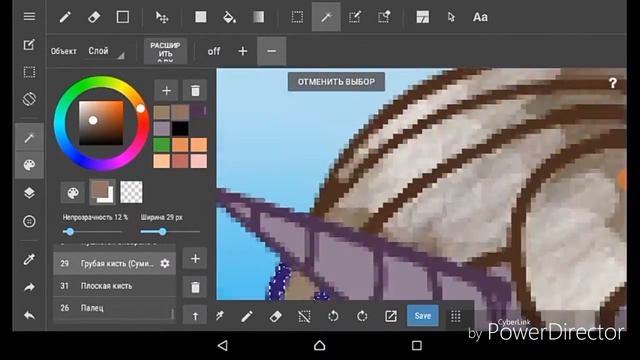The image size is (640, 360).
Task: Open the palette mode button below wheel
Action: pos(73,193)
